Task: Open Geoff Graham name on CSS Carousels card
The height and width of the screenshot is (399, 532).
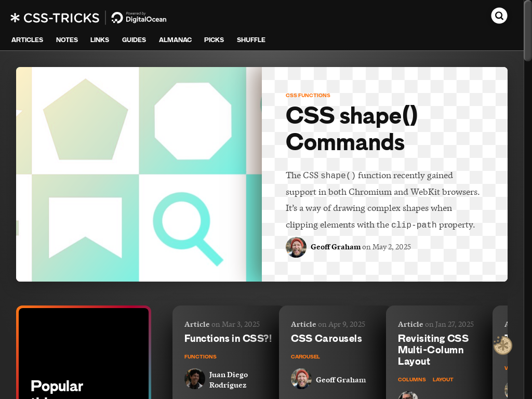Action: (x=341, y=380)
